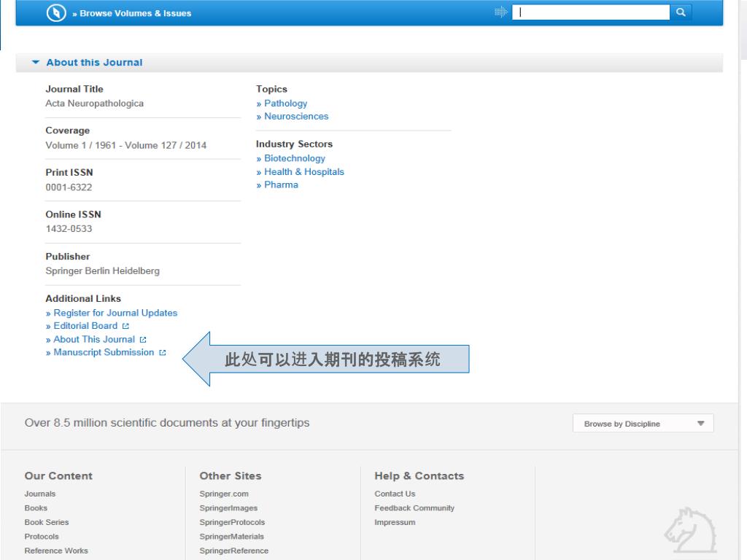
Task: Click the About this Journal heading
Action: click(x=94, y=63)
